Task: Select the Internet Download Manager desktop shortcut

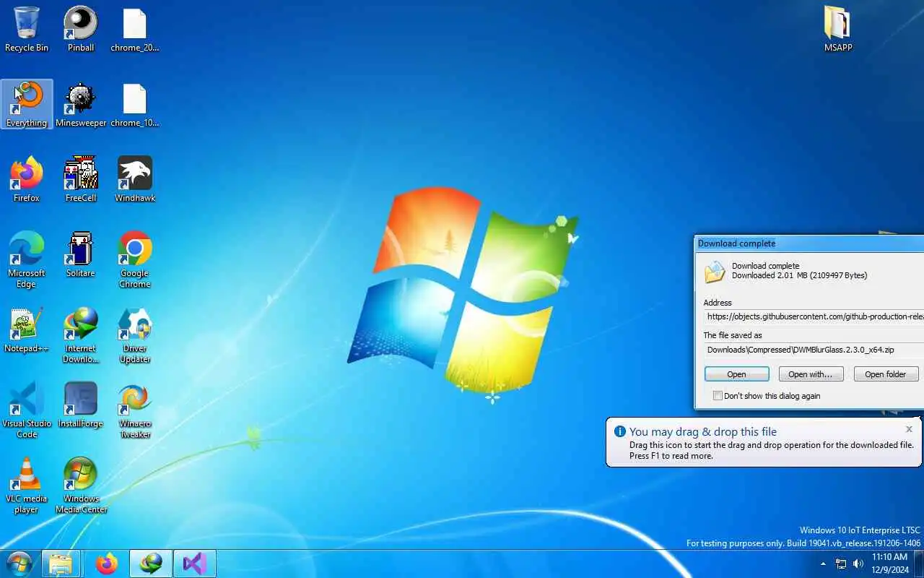Action: [x=81, y=335]
